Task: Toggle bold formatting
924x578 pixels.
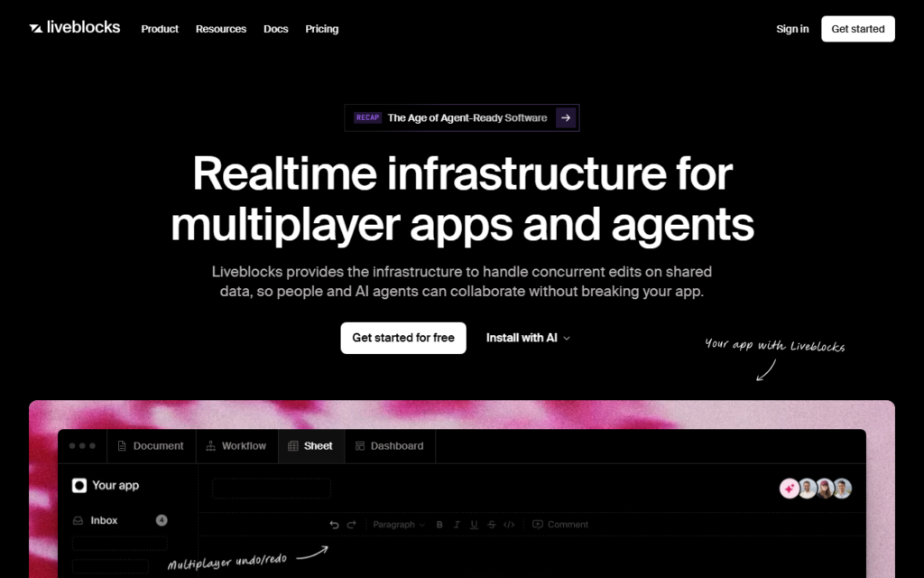Action: coord(439,525)
